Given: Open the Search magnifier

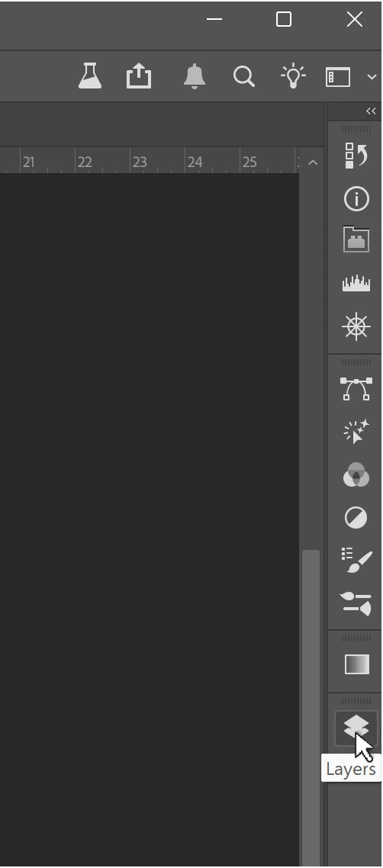Looking at the screenshot, I should 243,76.
